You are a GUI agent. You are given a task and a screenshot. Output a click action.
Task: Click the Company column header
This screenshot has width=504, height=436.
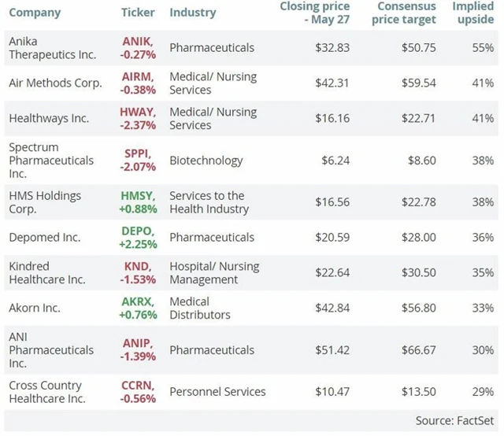[35, 13]
